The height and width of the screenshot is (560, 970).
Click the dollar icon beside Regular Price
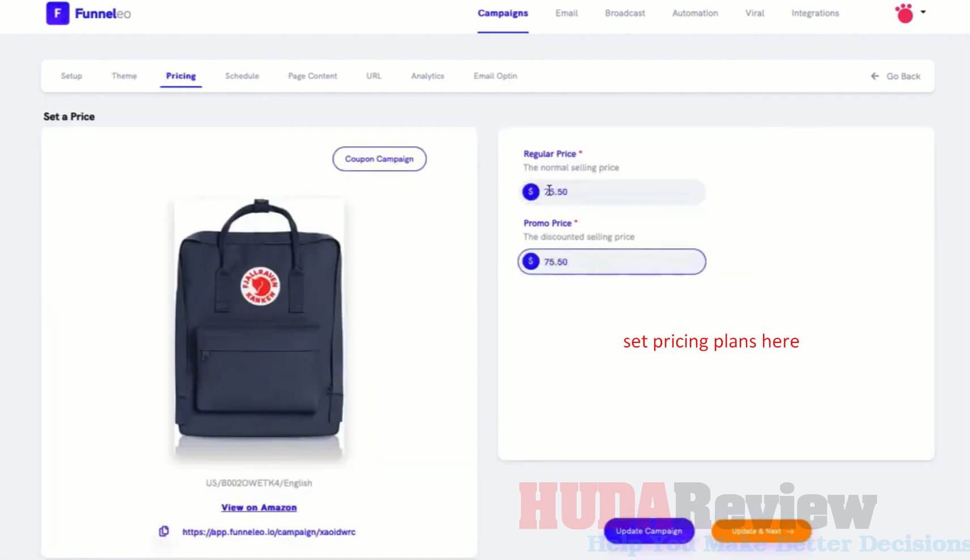pyautogui.click(x=531, y=192)
